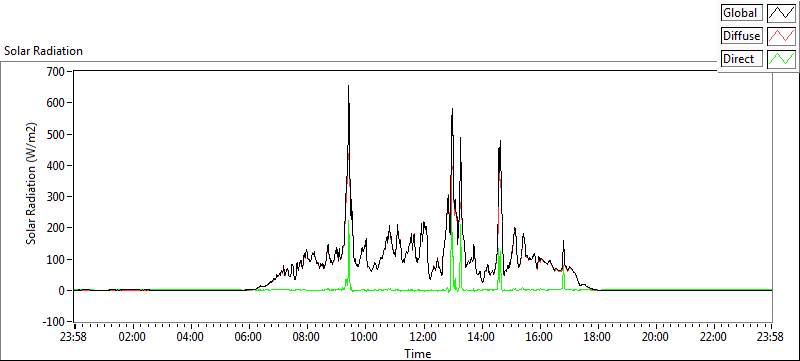
Task: Click the 02:00 time axis label
Action: [x=133, y=337]
